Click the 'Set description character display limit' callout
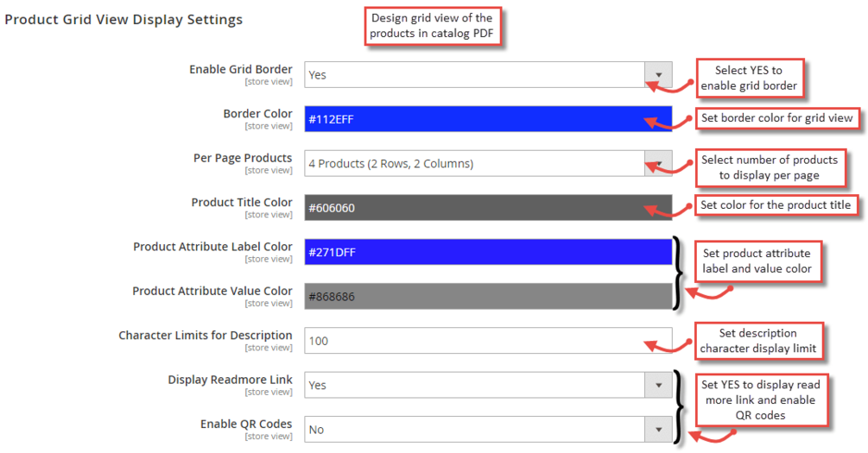 click(757, 341)
